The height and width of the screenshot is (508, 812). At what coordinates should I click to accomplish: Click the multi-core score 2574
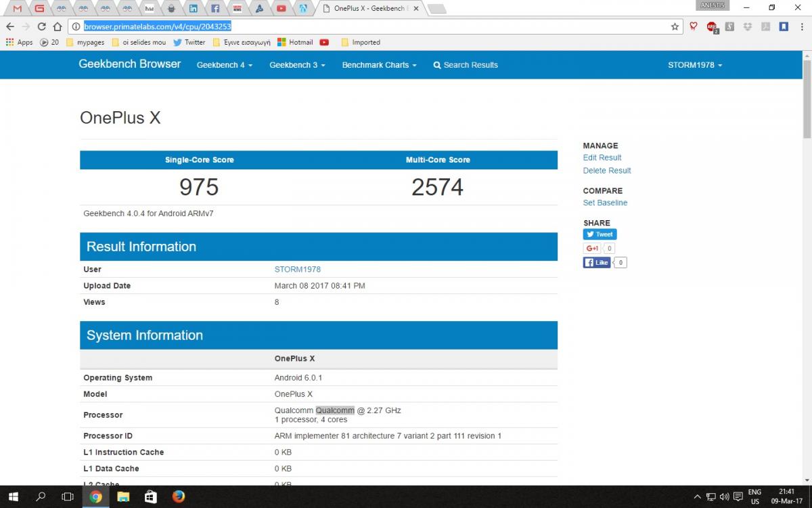(x=438, y=187)
